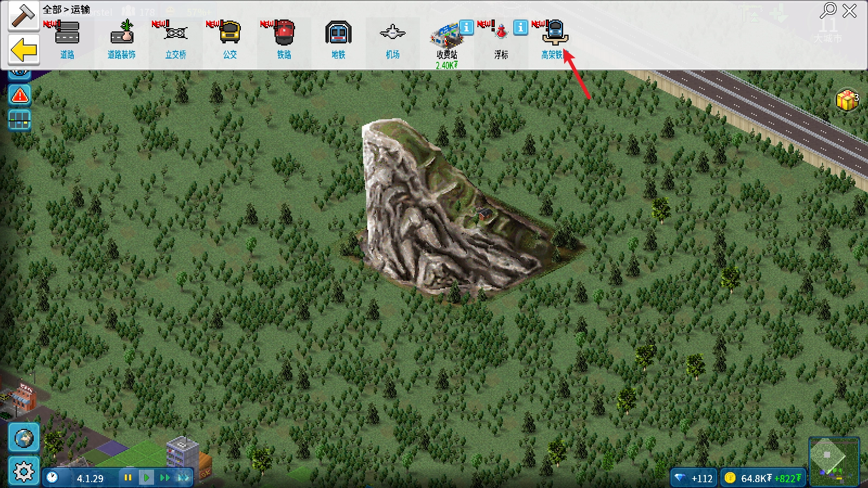Pick the 收费站 toll station building
Screen dimensions: 868x488
click(446, 41)
